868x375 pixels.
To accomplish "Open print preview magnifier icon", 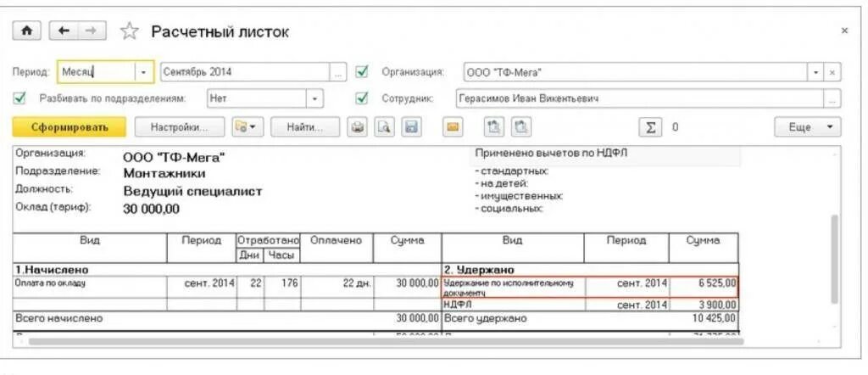I will [384, 127].
